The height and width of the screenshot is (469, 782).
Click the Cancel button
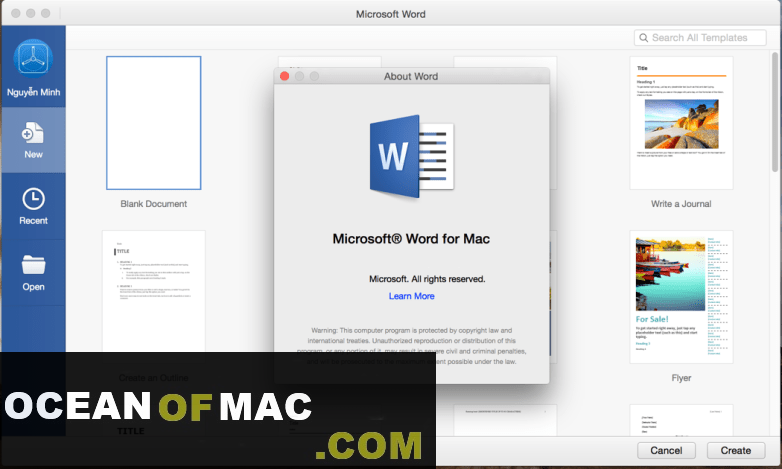666,451
